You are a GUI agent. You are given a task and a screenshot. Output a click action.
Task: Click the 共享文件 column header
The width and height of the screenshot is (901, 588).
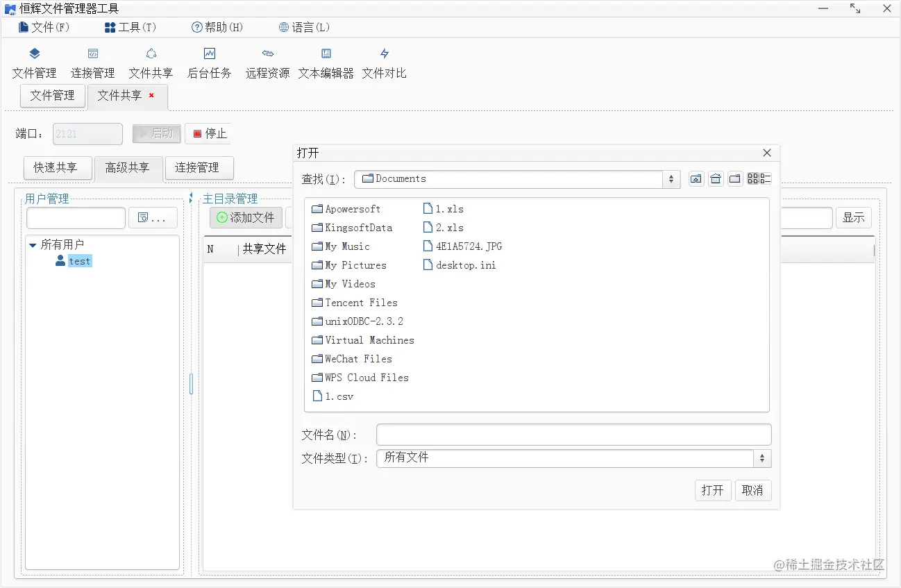[264, 249]
